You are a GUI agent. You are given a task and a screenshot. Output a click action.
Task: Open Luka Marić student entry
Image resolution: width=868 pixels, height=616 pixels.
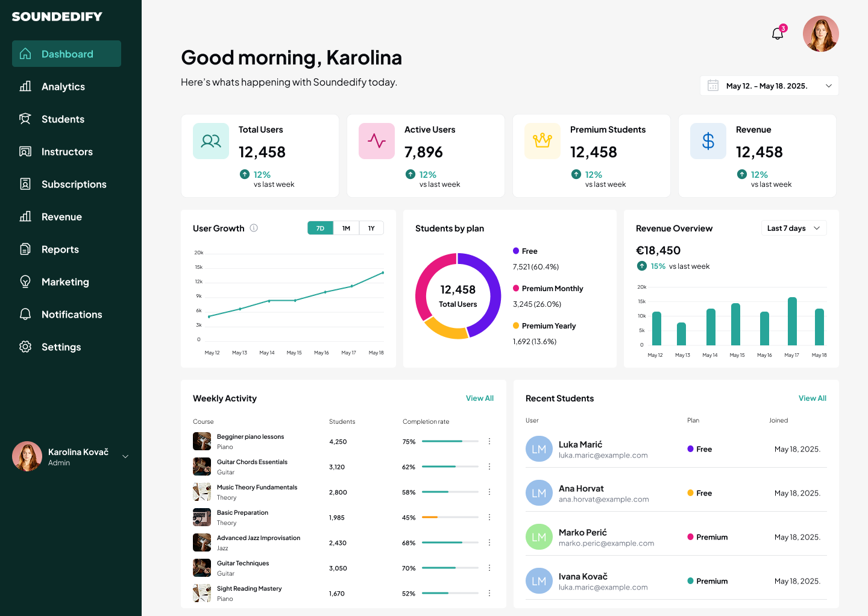tap(676, 449)
